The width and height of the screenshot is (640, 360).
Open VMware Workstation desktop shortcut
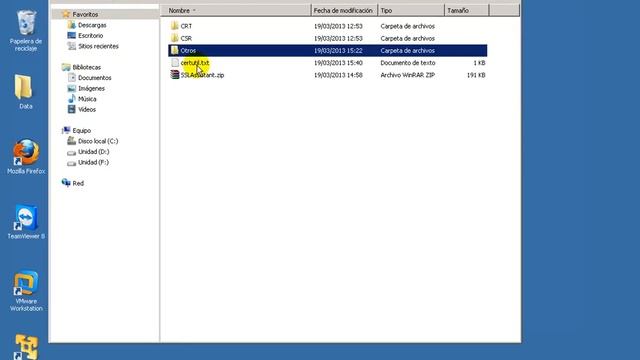click(x=26, y=291)
